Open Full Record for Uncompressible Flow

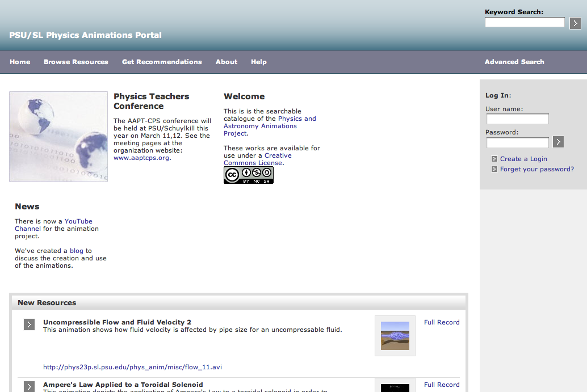tap(442, 322)
